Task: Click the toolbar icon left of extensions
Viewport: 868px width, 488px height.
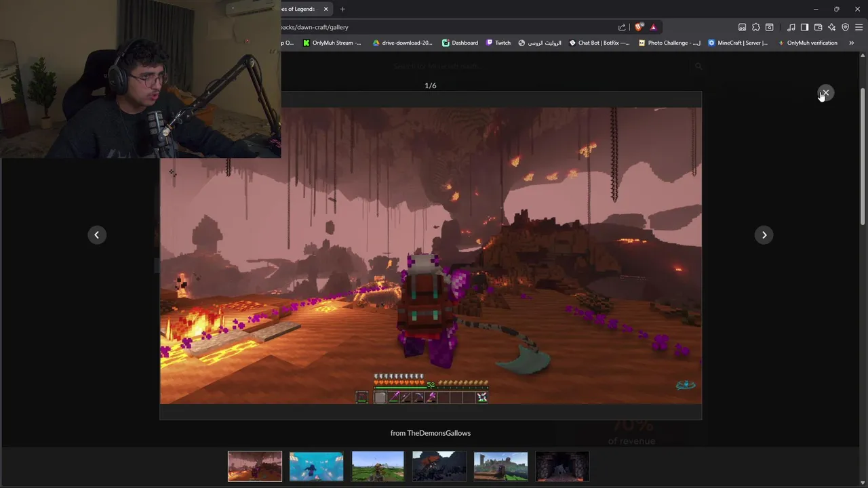Action: pyautogui.click(x=743, y=27)
